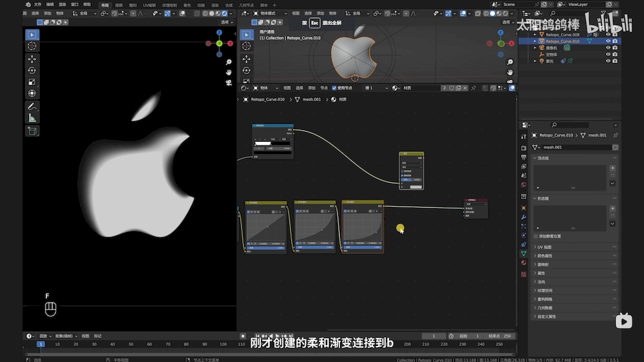This screenshot has width=644, height=362.
Task: Select the Annotate tool in left viewport
Action: 32,107
